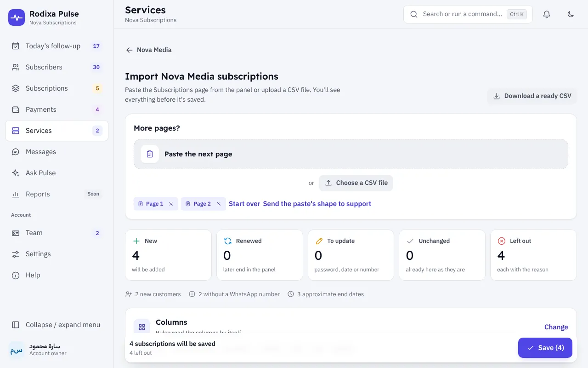Open notifications bell icon
This screenshot has width=588, height=368.
point(547,14)
